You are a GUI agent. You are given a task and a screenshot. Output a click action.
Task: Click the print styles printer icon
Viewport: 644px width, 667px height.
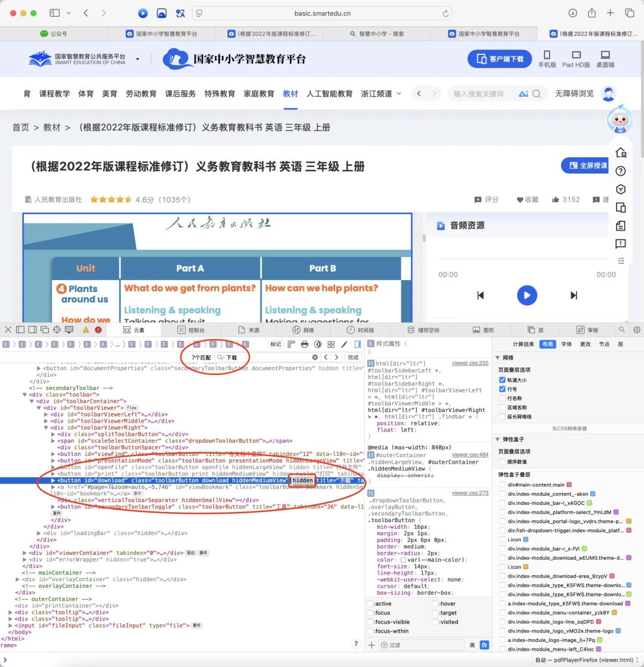click(304, 344)
